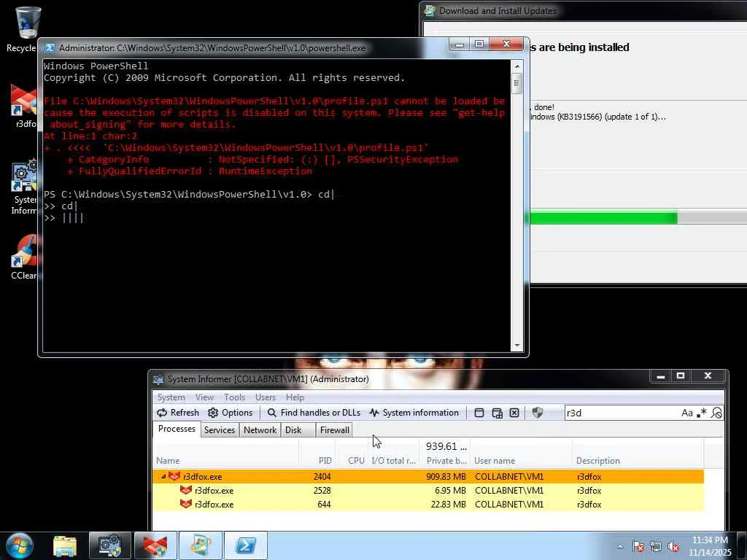Select r3dfox.exe process with PID 2404

coord(427,477)
